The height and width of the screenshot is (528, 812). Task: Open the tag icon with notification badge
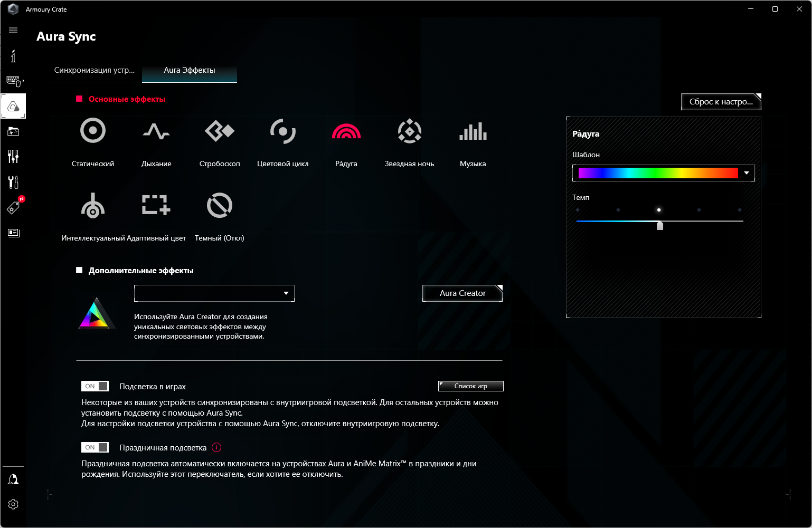(x=13, y=207)
